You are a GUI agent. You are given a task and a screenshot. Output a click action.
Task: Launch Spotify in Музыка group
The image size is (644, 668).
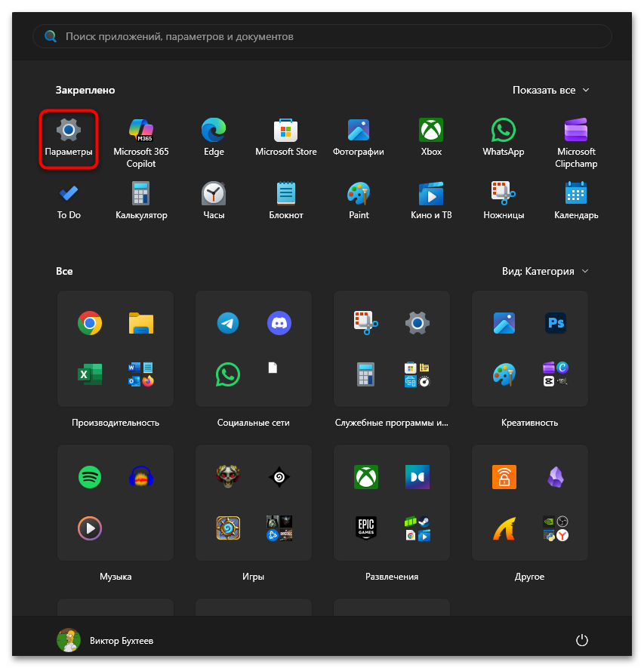tap(90, 477)
